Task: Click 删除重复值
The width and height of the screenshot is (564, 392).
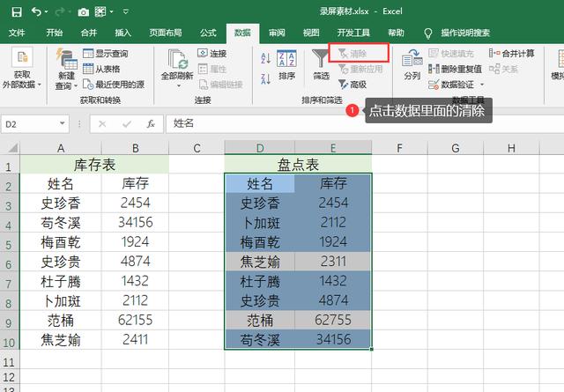Action: point(455,69)
